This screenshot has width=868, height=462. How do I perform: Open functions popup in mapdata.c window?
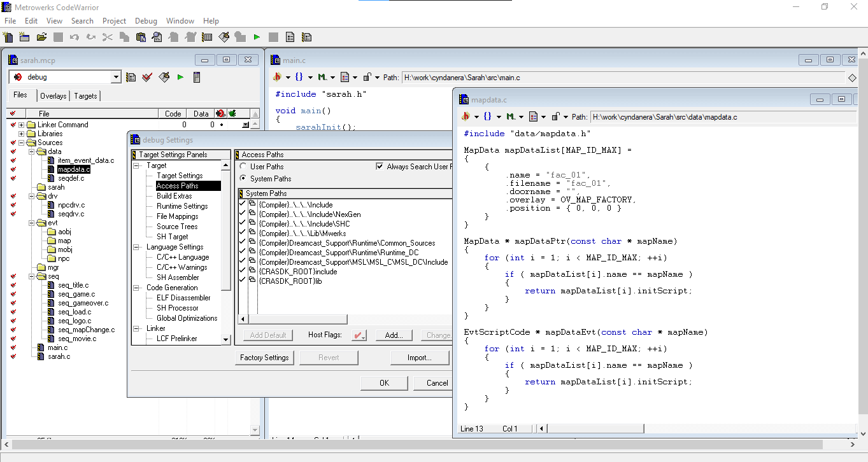click(x=491, y=116)
